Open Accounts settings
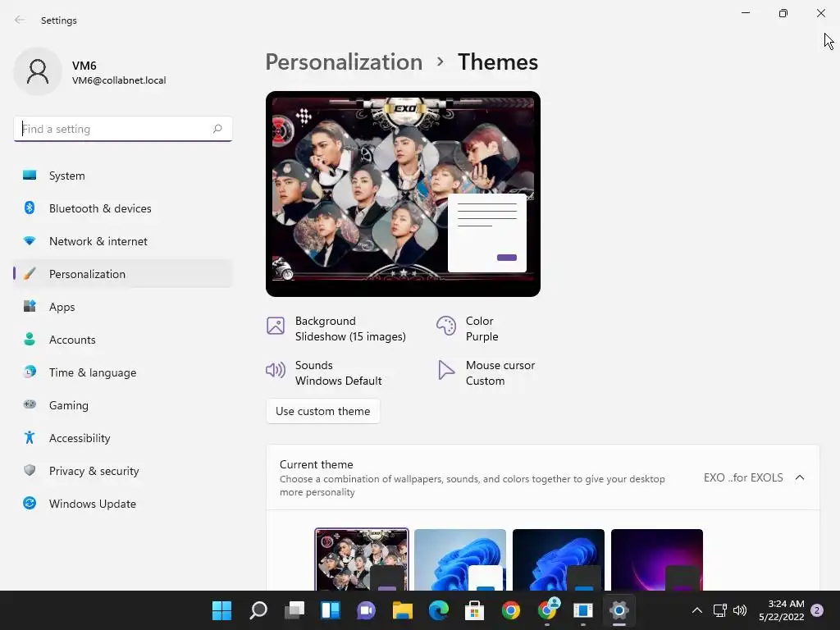Screen dimensions: 840x630 123,340
